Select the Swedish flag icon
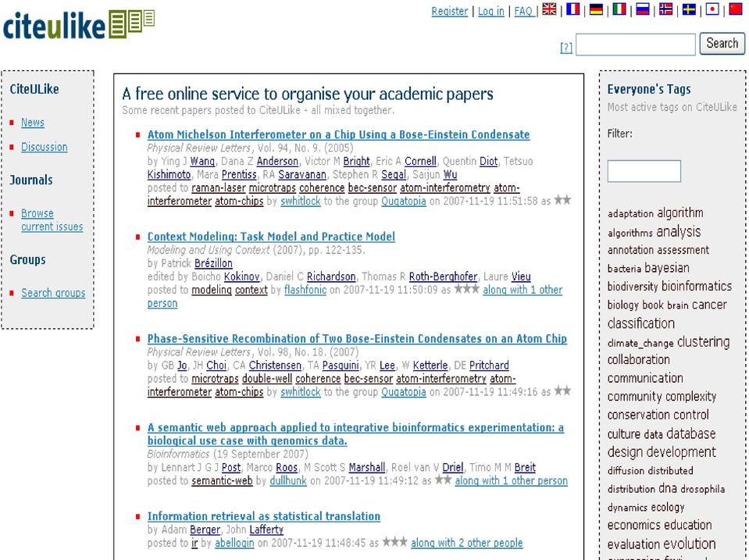749x560 pixels. (690, 9)
